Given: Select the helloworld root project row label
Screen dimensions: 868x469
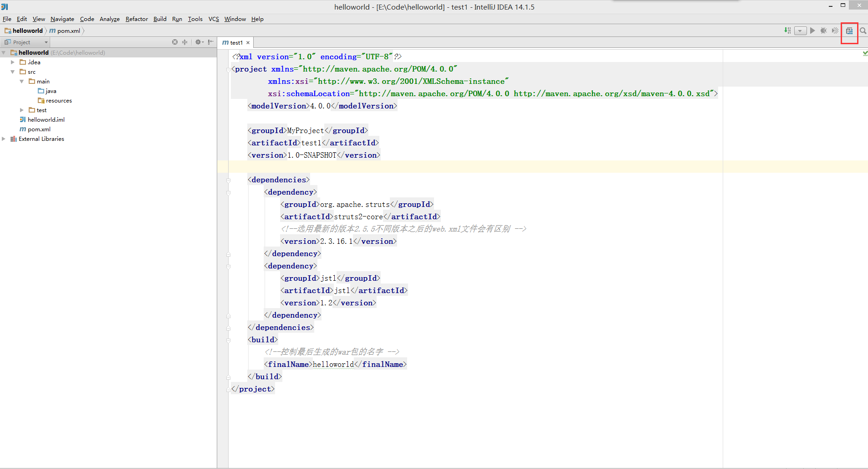Looking at the screenshot, I should click(34, 53).
